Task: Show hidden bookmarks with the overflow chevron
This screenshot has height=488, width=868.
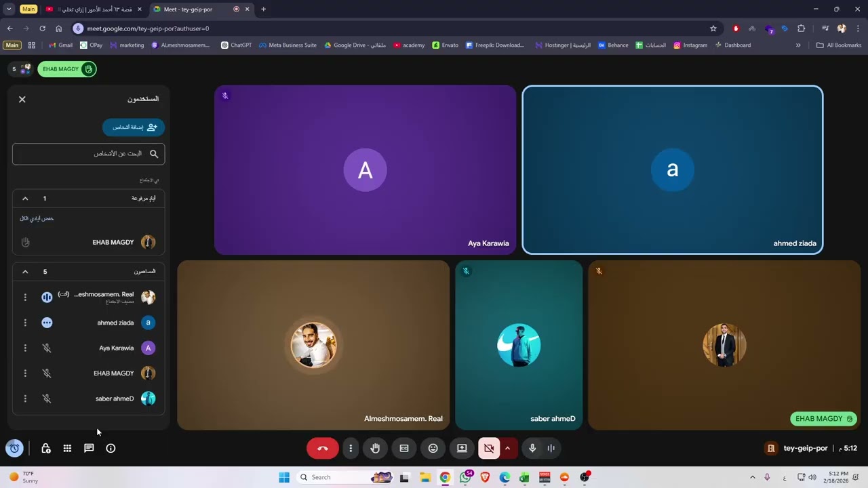Action: point(798,45)
